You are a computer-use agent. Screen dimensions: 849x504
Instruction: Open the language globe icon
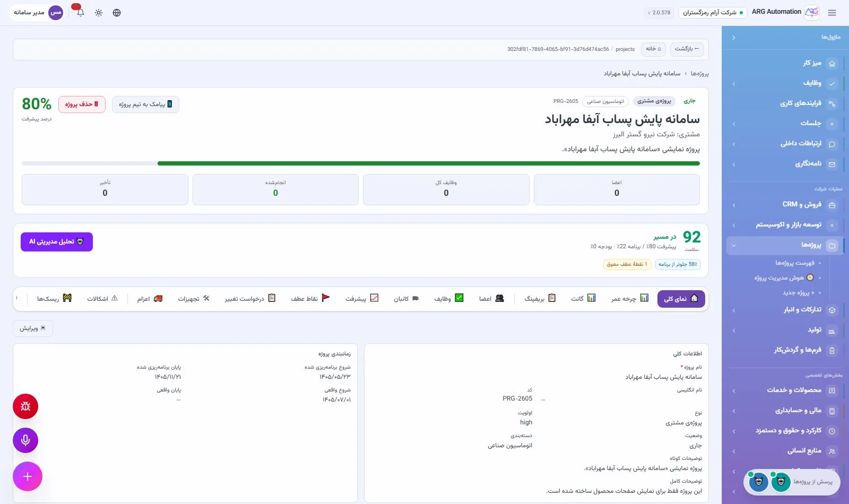(117, 13)
